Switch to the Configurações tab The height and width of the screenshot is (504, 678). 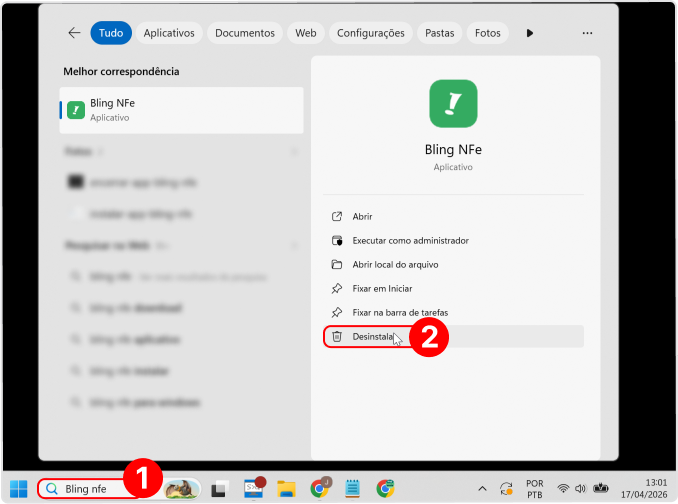pos(371,33)
